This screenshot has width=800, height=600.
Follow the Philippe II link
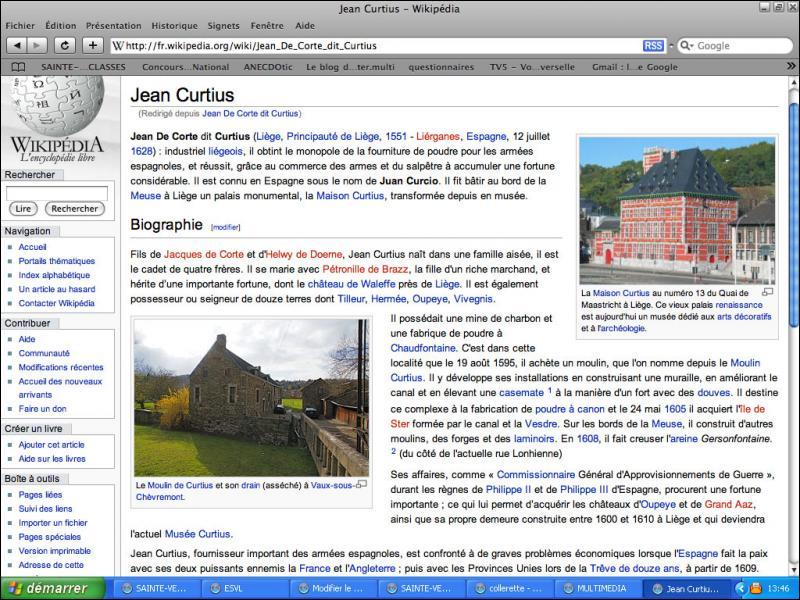tap(508, 489)
